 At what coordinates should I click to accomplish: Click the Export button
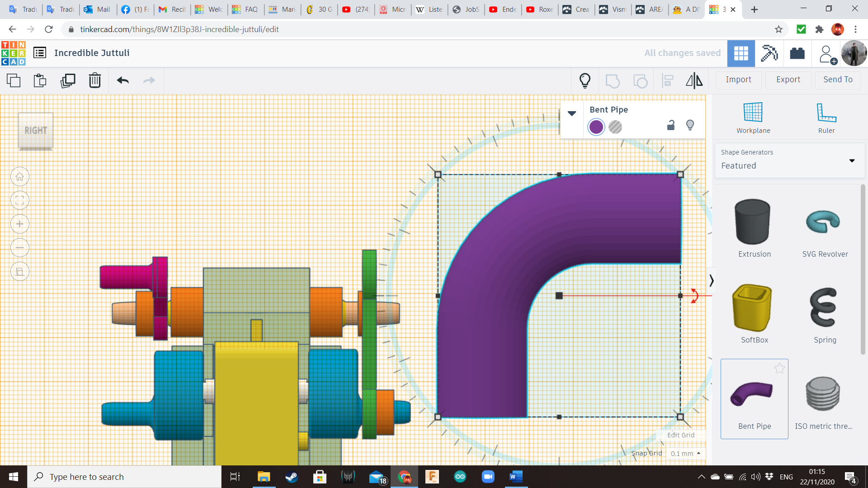coord(788,80)
